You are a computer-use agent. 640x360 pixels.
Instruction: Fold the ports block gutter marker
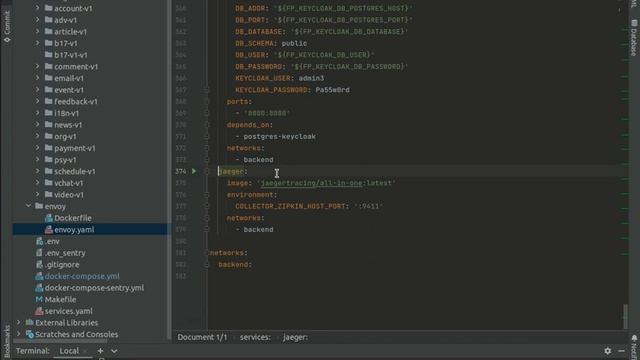(206, 101)
